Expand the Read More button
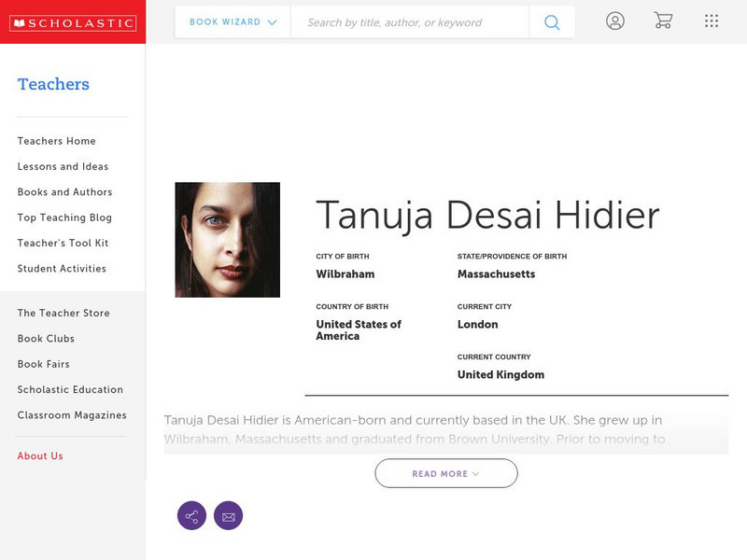Screen dimensions: 747x560 446,473
